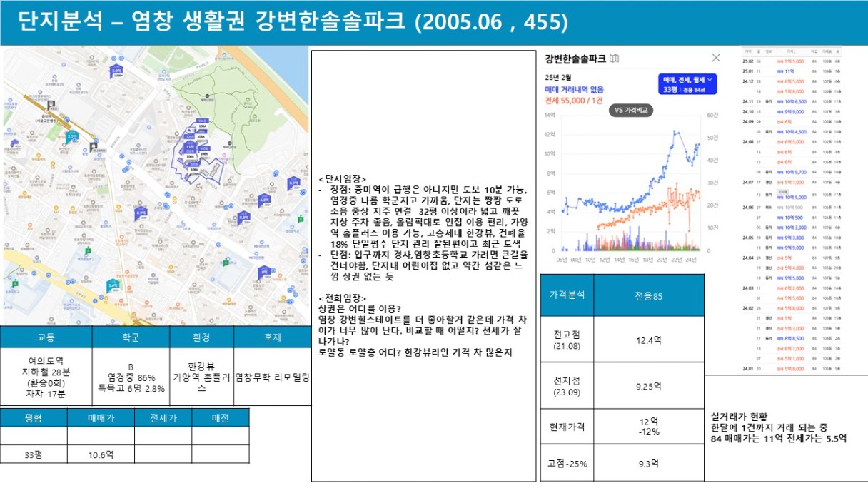Select the 매매 10억 9,700 transaction row
This screenshot has width=868, height=488.
point(791,172)
